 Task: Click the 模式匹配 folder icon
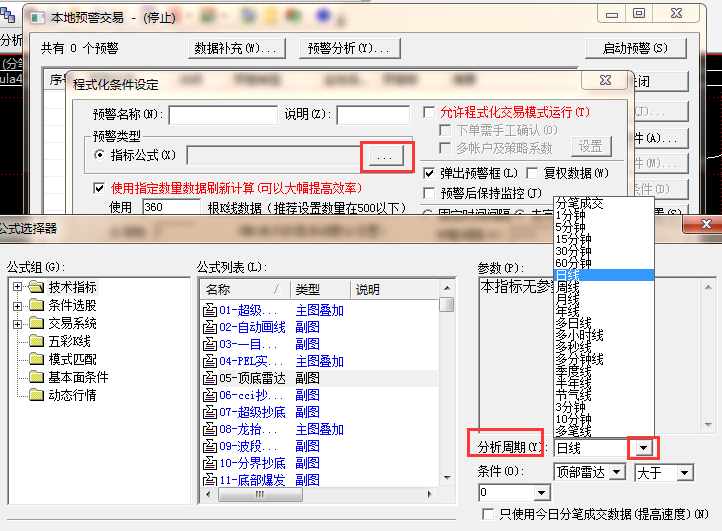point(38,359)
